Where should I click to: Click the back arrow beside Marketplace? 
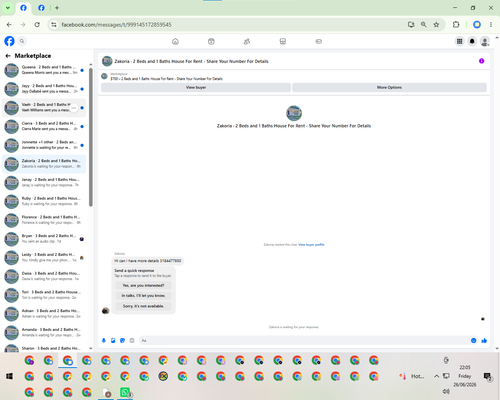coord(8,56)
